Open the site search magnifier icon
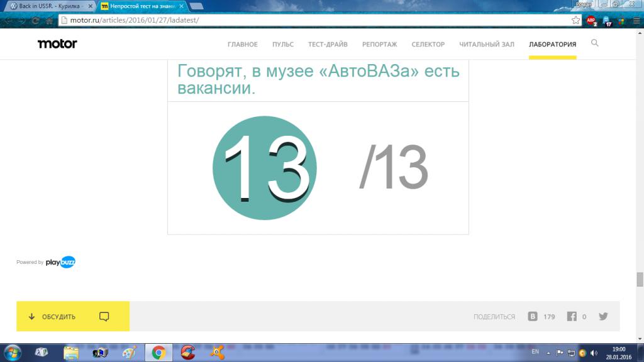Viewport: 644px width, 362px height. [595, 43]
